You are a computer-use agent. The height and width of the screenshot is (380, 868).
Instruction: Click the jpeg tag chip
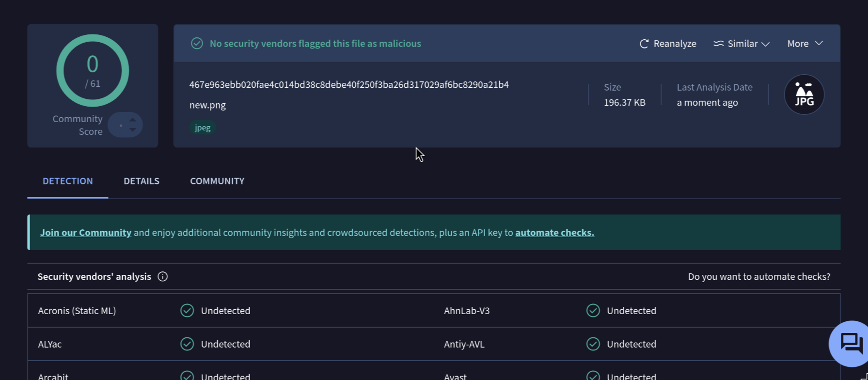[203, 128]
